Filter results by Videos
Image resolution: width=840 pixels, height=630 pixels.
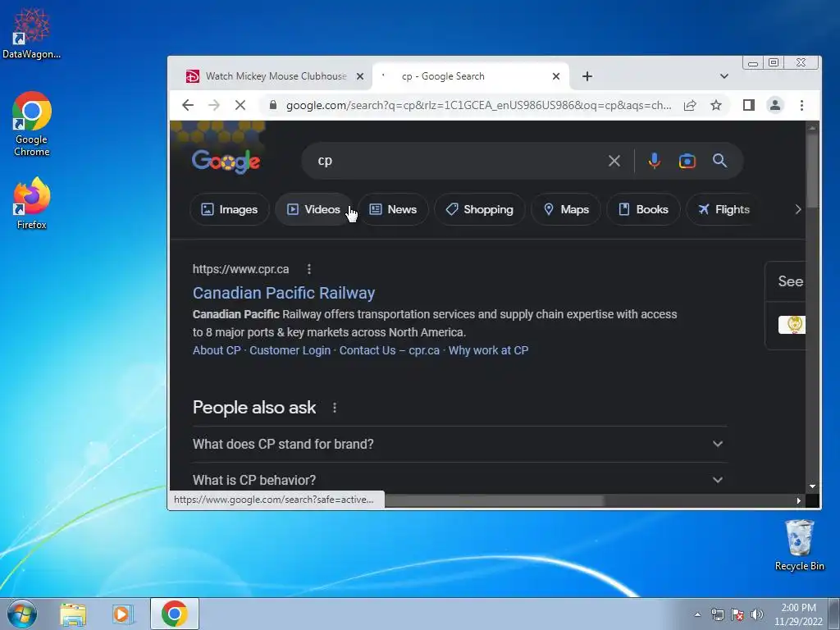tap(313, 209)
